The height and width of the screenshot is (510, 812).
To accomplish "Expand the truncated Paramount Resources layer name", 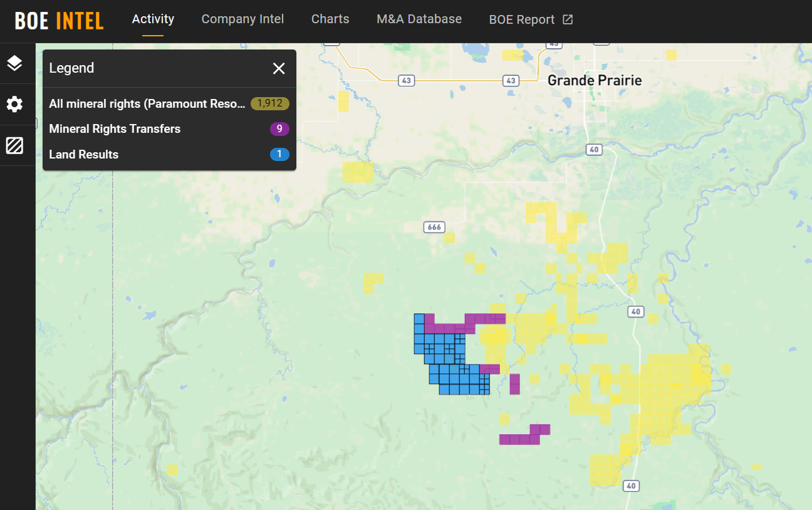I will [x=147, y=103].
